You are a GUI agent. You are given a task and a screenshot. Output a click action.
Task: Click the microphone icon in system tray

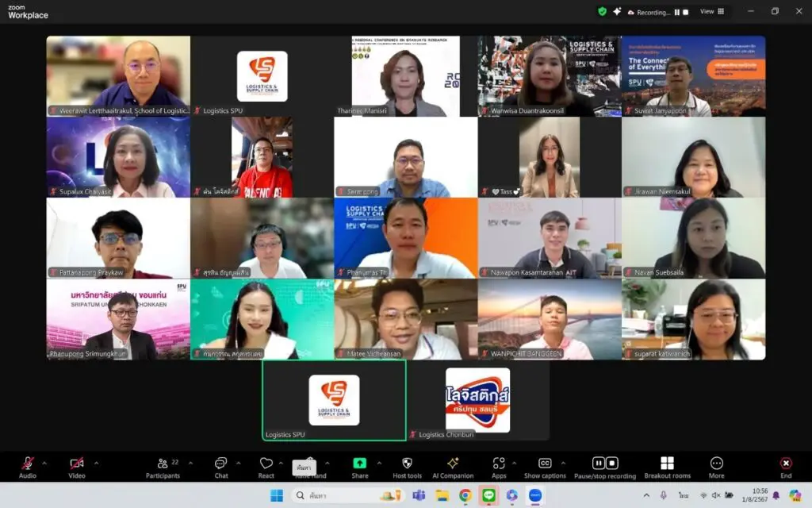[664, 495]
